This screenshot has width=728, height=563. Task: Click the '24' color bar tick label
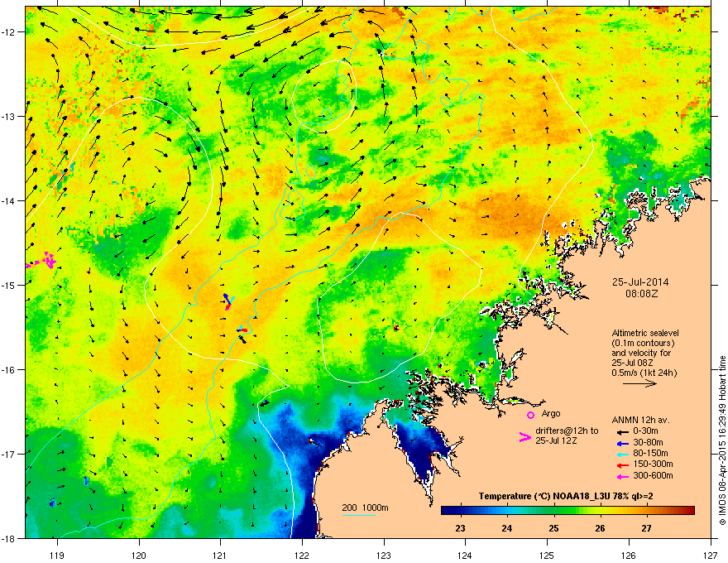pyautogui.click(x=507, y=528)
